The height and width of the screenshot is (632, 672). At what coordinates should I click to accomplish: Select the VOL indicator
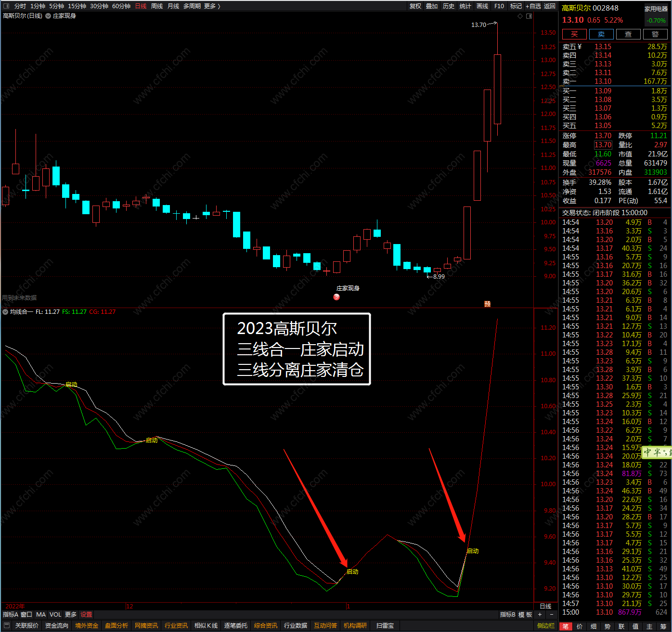(x=55, y=615)
